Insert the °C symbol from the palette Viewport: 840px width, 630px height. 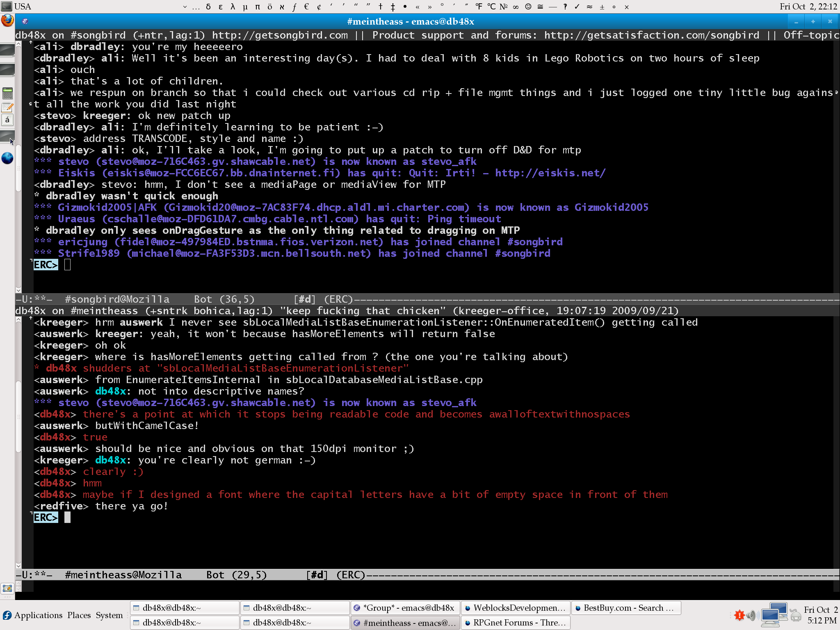(x=491, y=7)
